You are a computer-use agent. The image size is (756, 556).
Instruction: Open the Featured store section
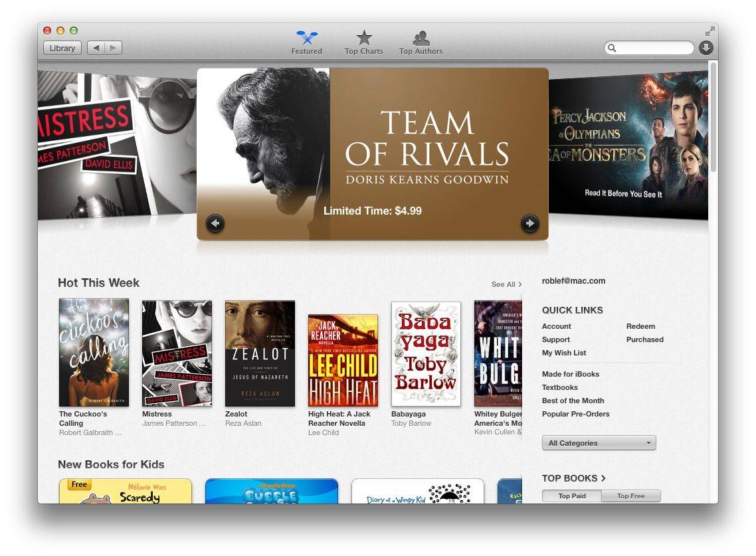click(306, 43)
